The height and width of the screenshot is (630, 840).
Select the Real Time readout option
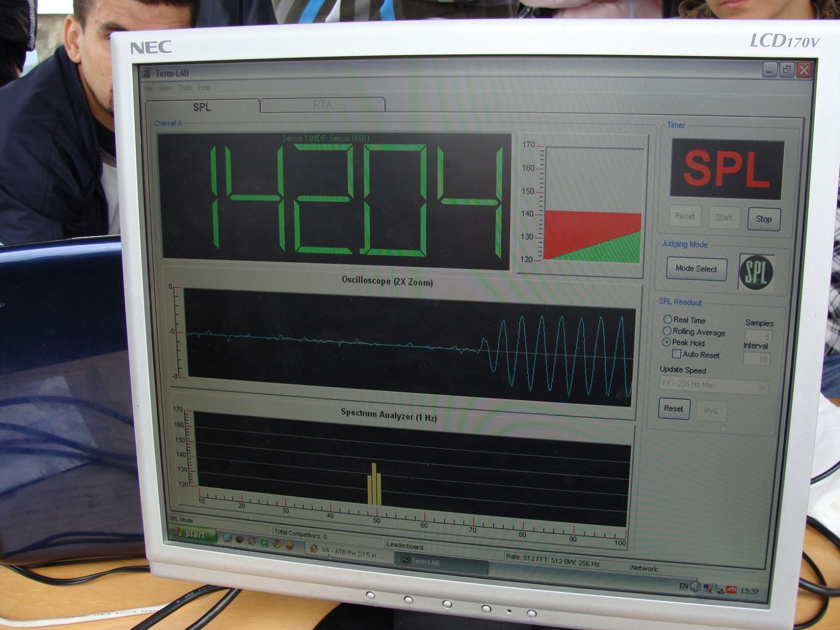click(x=667, y=319)
